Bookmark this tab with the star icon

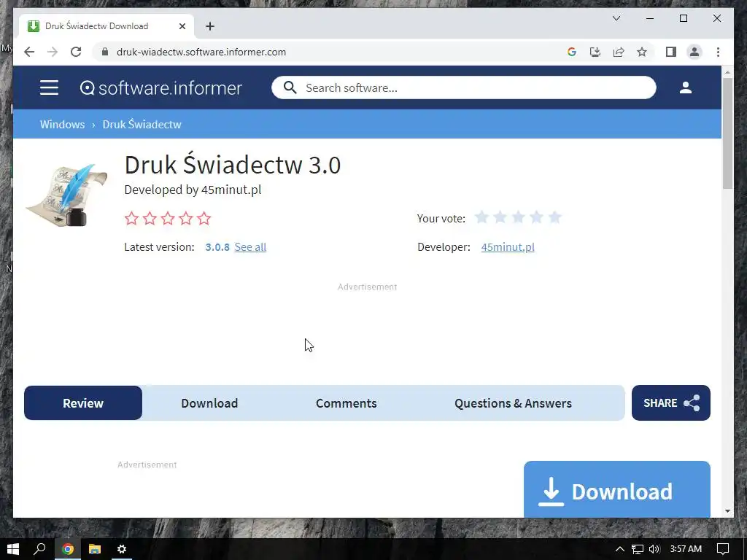click(642, 52)
